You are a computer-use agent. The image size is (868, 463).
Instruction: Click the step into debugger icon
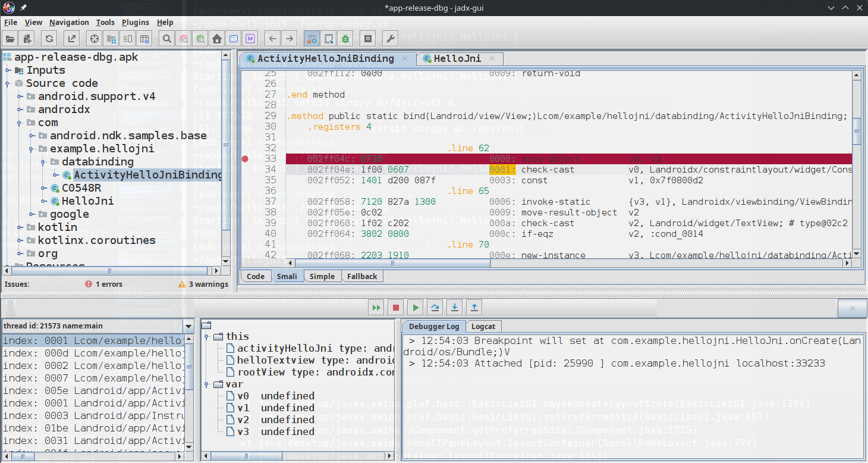click(x=455, y=308)
